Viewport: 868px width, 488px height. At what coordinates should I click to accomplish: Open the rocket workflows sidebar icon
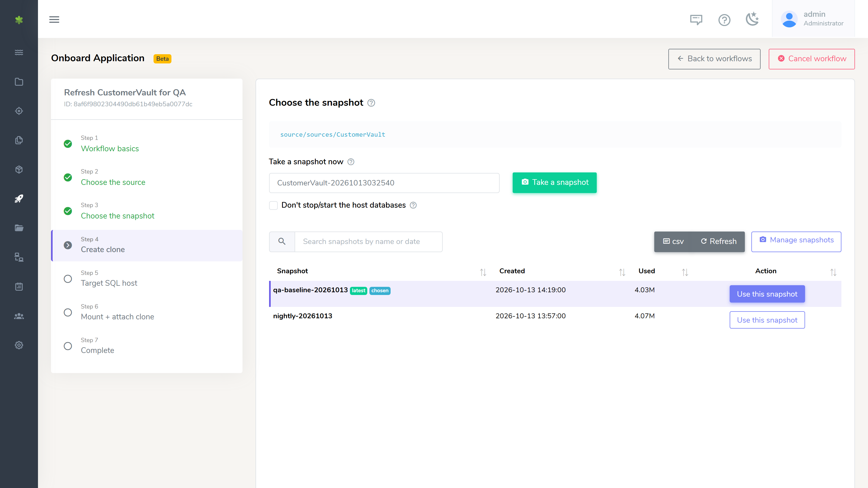pos(19,199)
